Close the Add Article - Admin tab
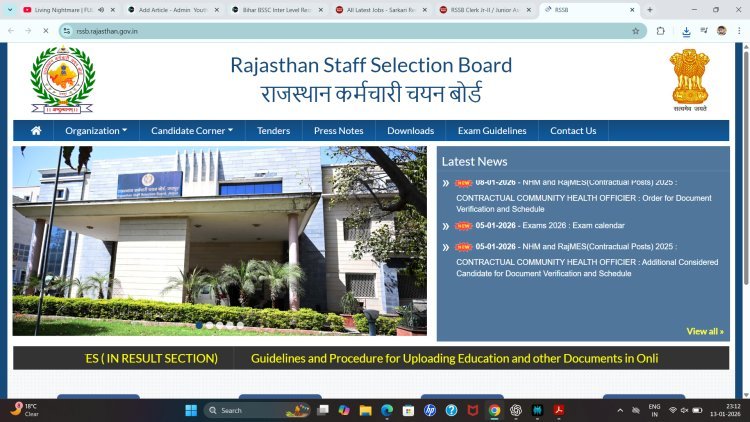Screen dimensions: 750x422 click(x=217, y=10)
